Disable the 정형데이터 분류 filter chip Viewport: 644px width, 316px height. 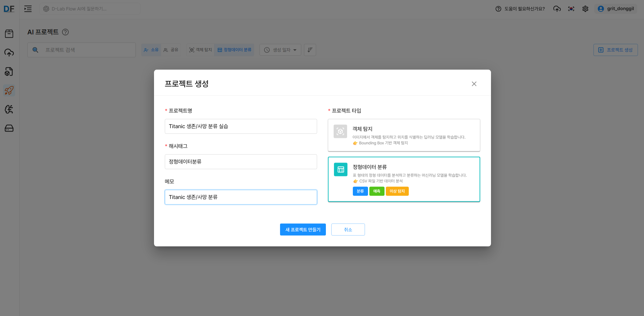coord(234,50)
